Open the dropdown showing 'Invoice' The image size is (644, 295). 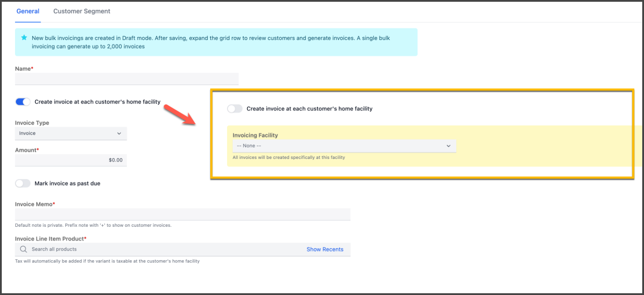click(71, 133)
